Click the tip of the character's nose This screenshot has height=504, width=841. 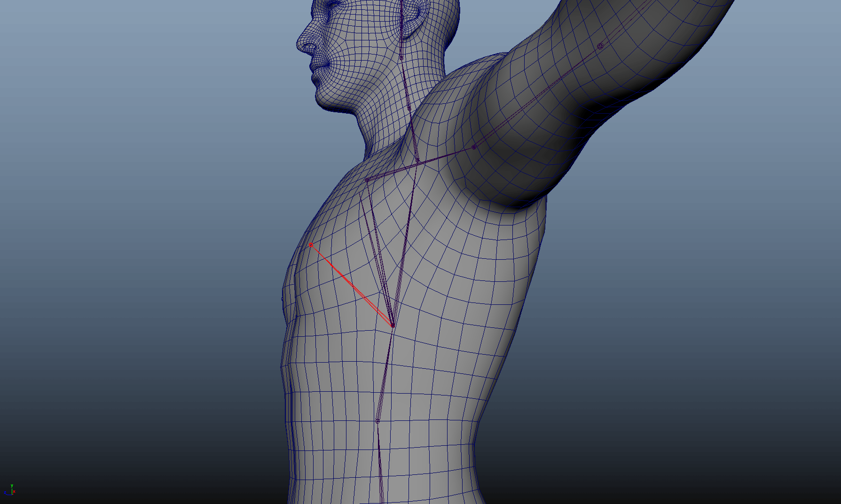point(298,45)
